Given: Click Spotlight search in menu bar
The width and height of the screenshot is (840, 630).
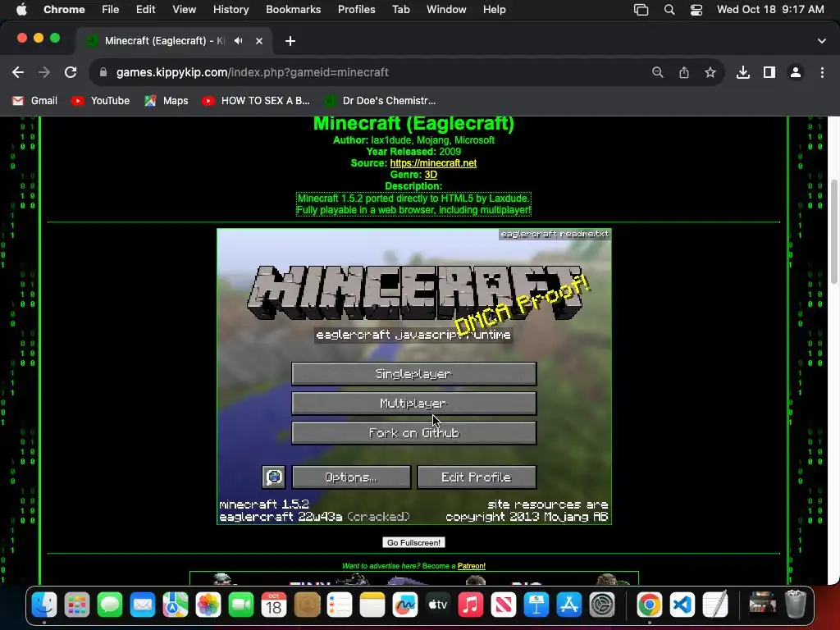Looking at the screenshot, I should coord(669,10).
